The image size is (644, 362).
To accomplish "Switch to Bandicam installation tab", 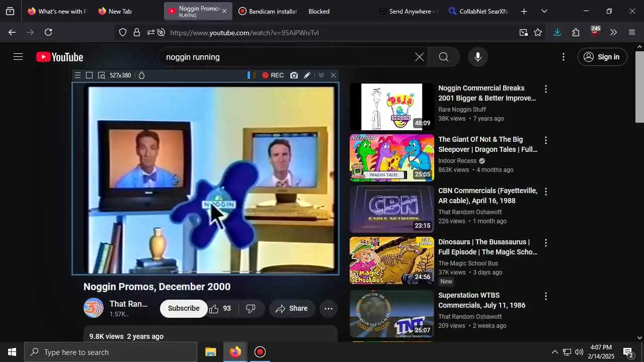I will tap(268, 11).
